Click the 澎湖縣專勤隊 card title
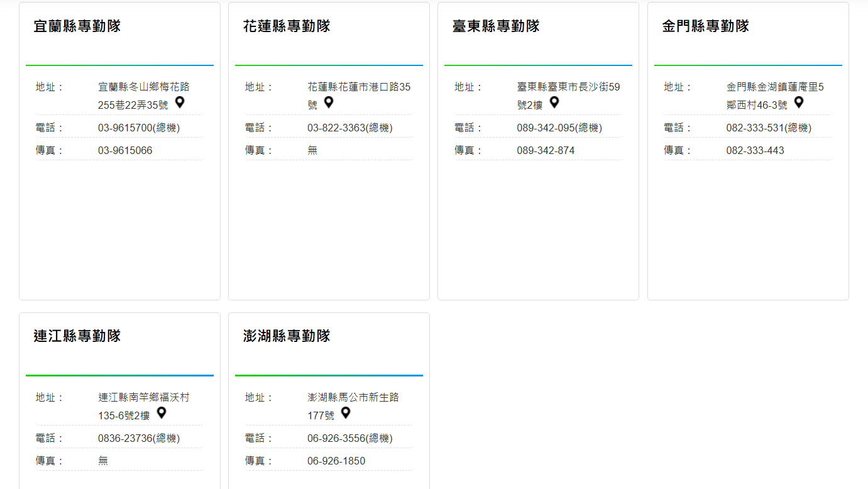868x489 pixels. click(x=286, y=336)
